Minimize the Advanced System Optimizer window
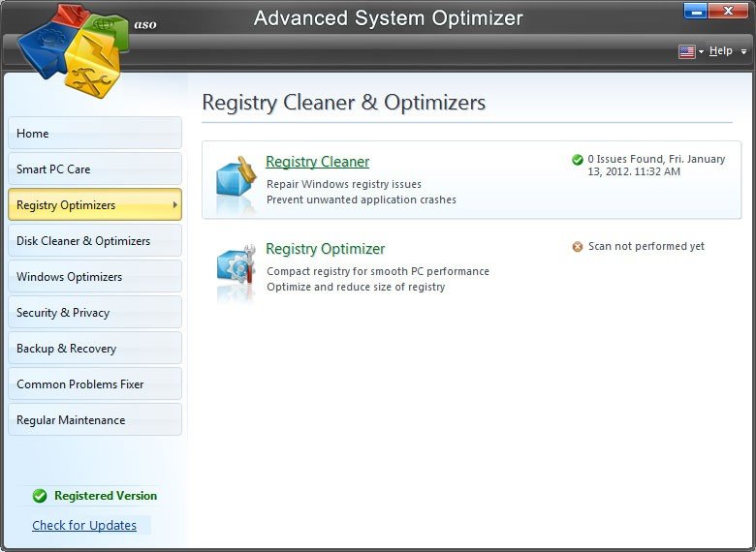The height and width of the screenshot is (552, 756). click(695, 11)
